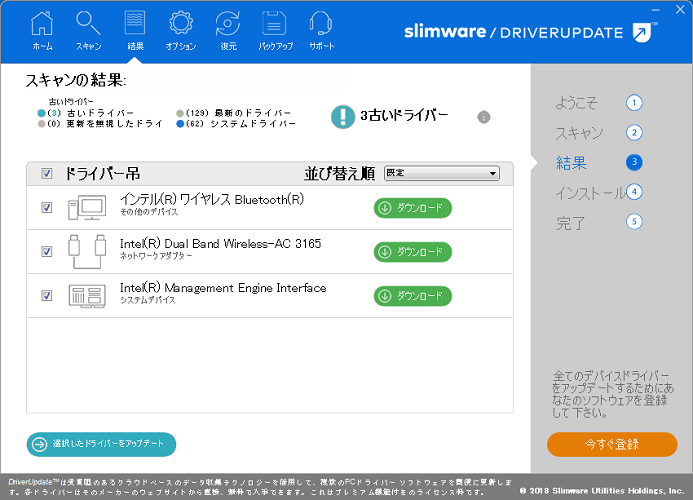Image resolution: width=693 pixels, height=500 pixels.
Task: Close the DriverUpdate window
Action: tap(680, 9)
